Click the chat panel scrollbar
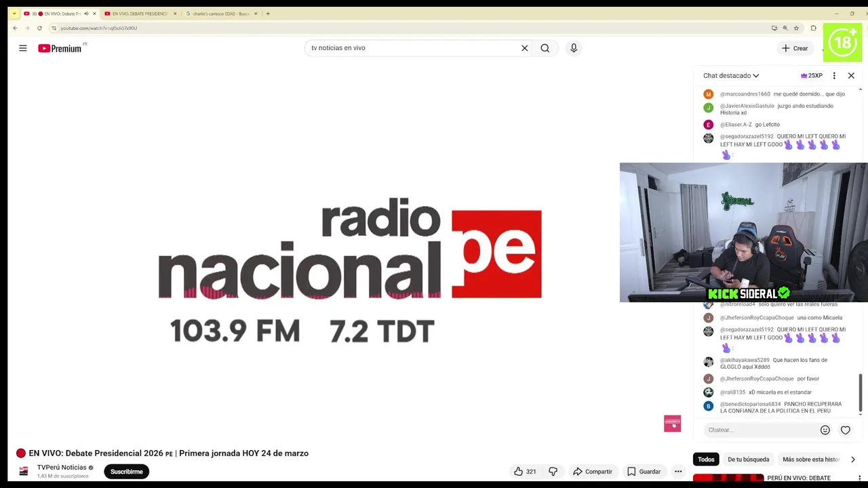Screen dimensions: 868x488 (x=861, y=392)
